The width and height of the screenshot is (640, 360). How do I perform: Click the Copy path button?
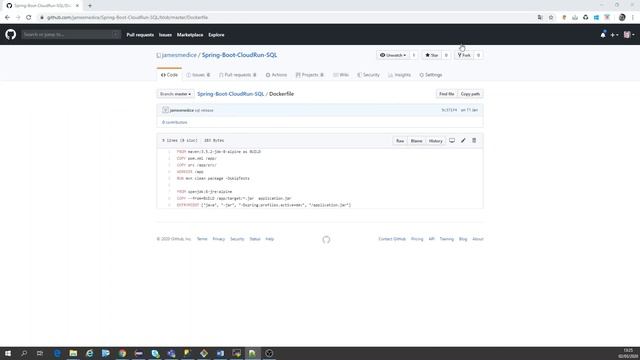(470, 94)
